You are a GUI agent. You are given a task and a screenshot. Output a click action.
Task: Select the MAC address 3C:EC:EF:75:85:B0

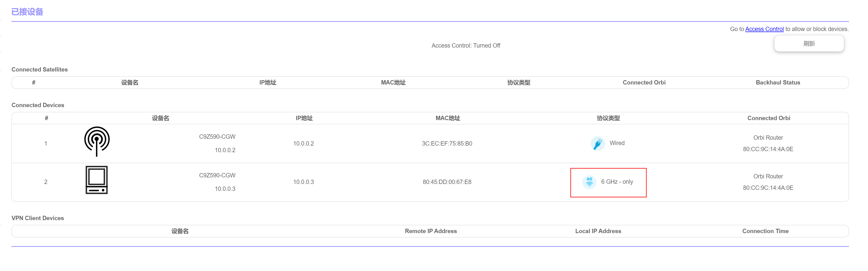(447, 144)
